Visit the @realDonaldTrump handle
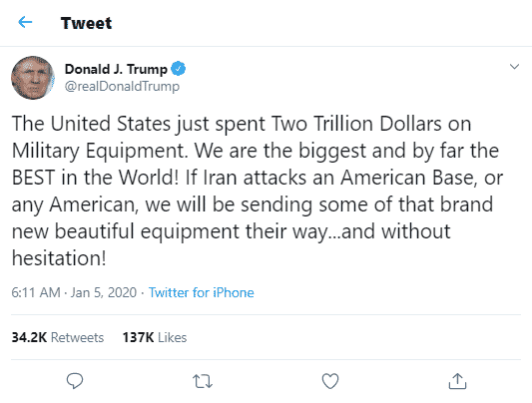 122,87
